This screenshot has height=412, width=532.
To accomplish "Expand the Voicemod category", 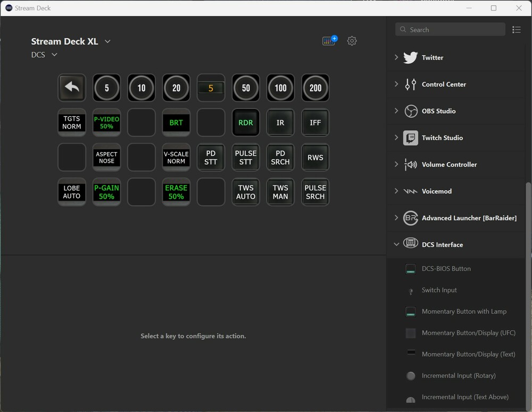I will (x=456, y=191).
